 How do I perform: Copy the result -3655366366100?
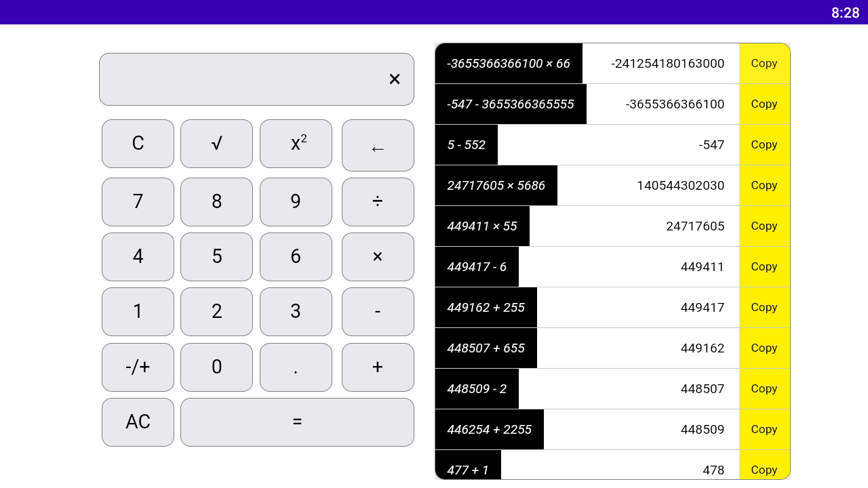point(764,104)
